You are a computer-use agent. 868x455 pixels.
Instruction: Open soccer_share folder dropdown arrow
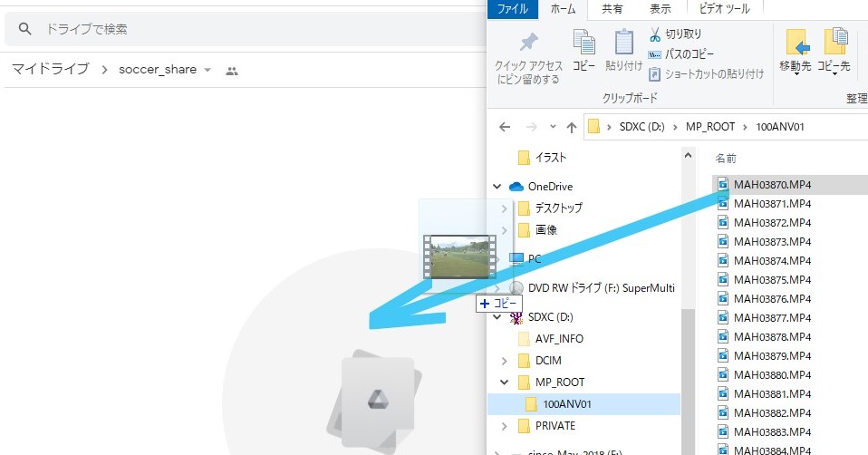(x=207, y=71)
